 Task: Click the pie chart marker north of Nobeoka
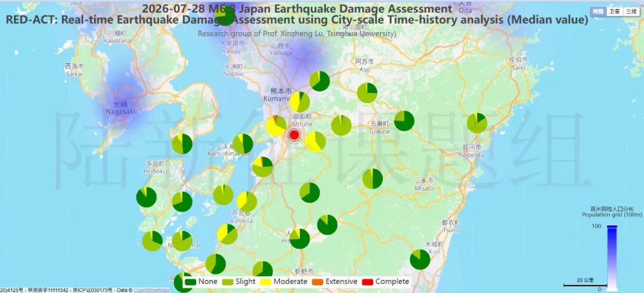pyautogui.click(x=477, y=123)
